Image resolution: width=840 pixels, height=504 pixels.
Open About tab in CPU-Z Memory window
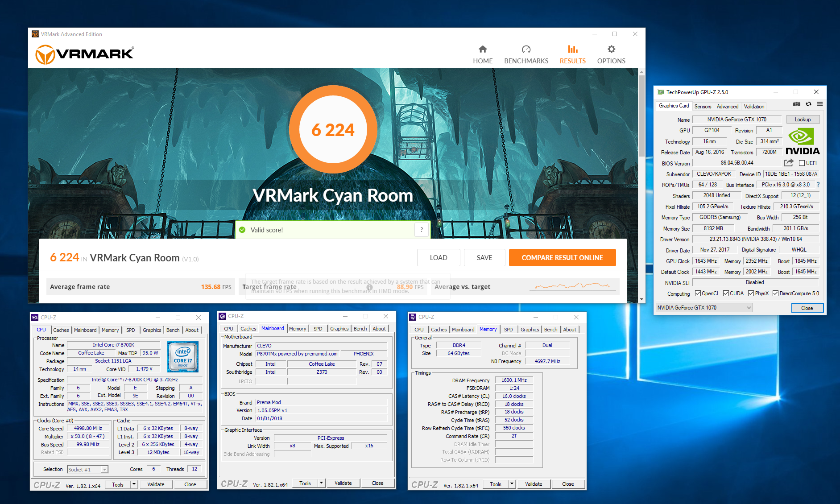click(x=569, y=330)
